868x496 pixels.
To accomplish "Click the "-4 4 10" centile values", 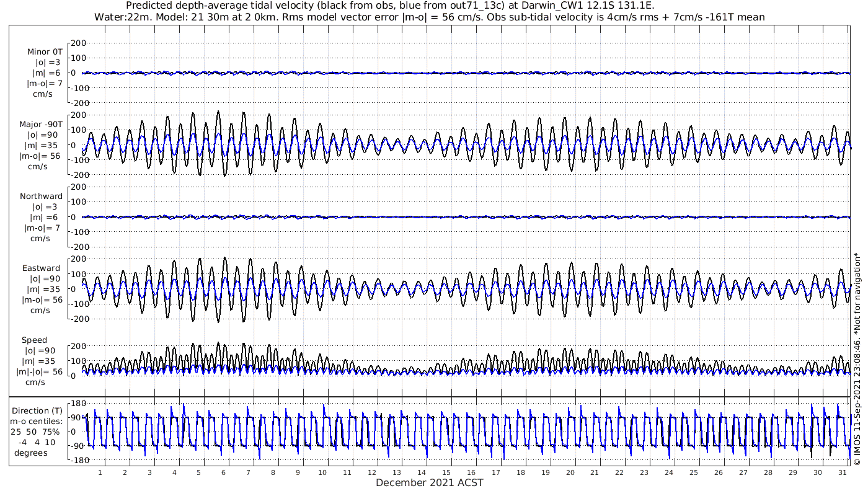I will tap(37, 443).
